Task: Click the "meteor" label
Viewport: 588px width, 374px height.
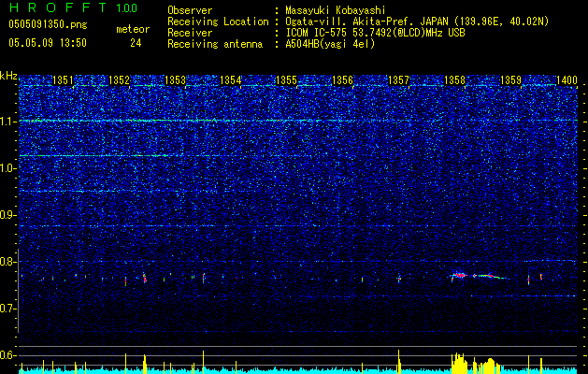Action: tap(133, 29)
